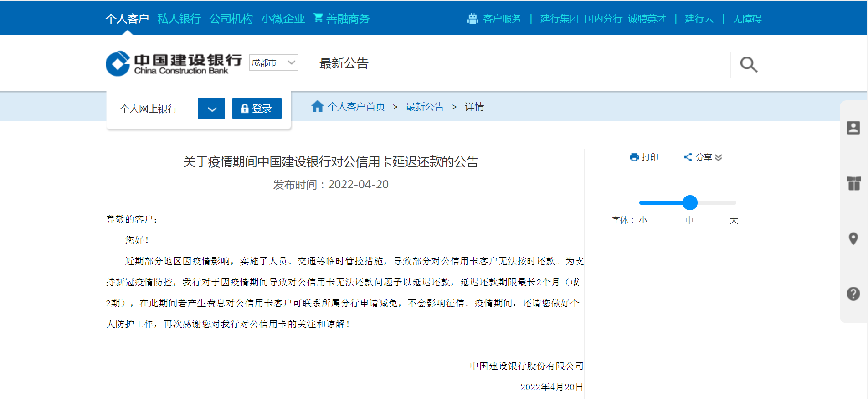This screenshot has height=399, width=868.
Task: Open the gift icon in right sidebar
Action: pyautogui.click(x=853, y=183)
